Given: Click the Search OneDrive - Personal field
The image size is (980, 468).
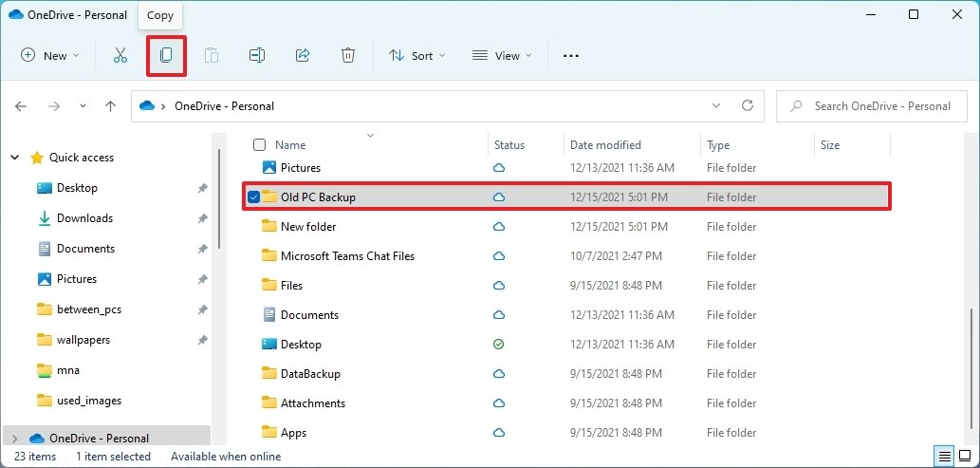Looking at the screenshot, I should (x=873, y=106).
